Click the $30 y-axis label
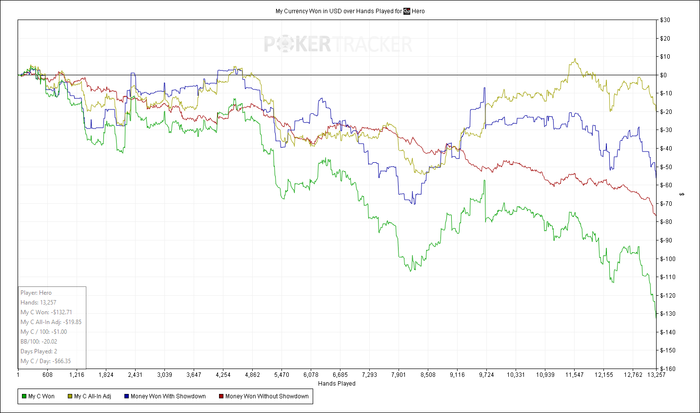The width and height of the screenshot is (700, 413). click(x=665, y=20)
